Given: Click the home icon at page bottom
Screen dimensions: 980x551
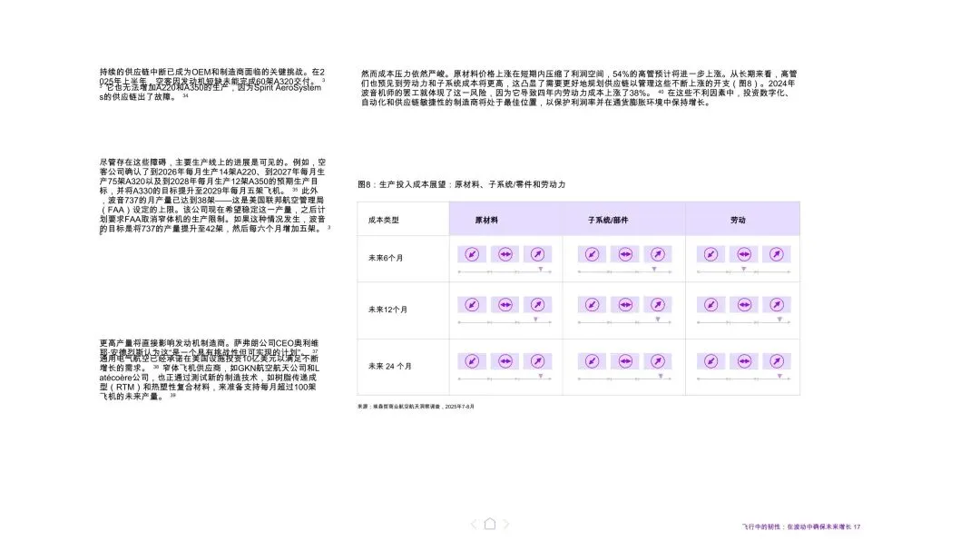Looking at the screenshot, I should point(490,524).
